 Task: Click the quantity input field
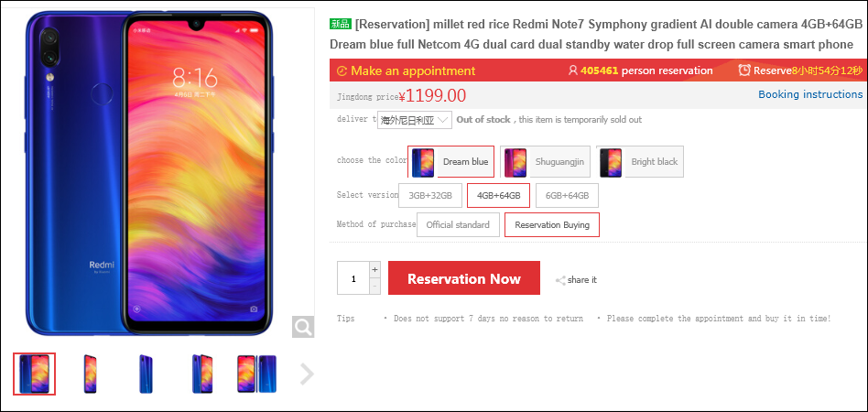[x=353, y=278]
